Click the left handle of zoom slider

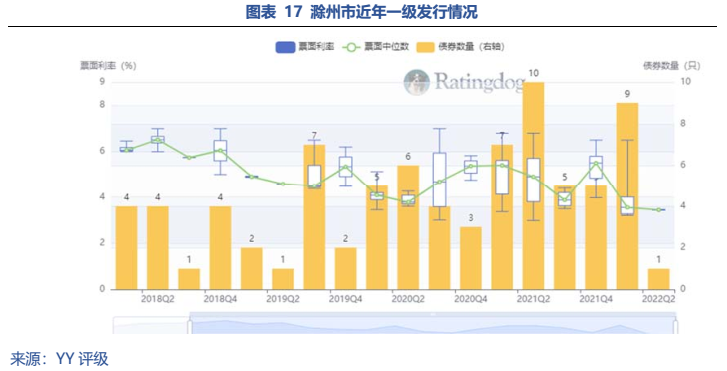pyautogui.click(x=190, y=326)
